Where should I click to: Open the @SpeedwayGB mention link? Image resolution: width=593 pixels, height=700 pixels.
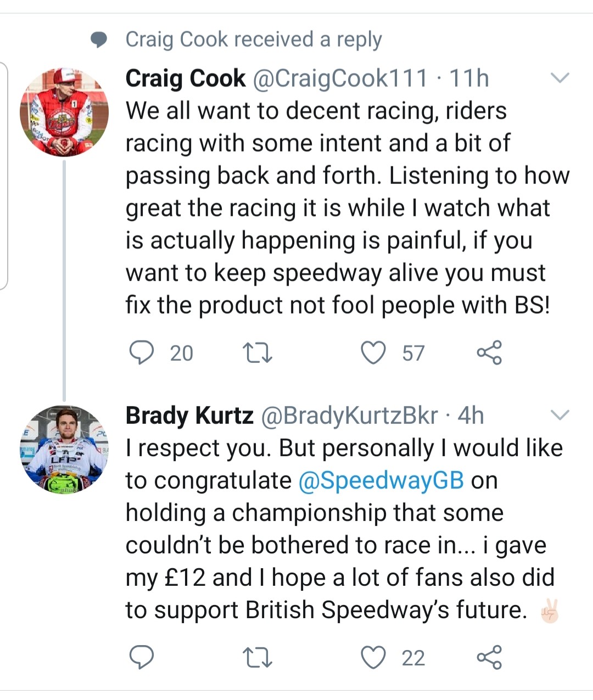point(381,480)
